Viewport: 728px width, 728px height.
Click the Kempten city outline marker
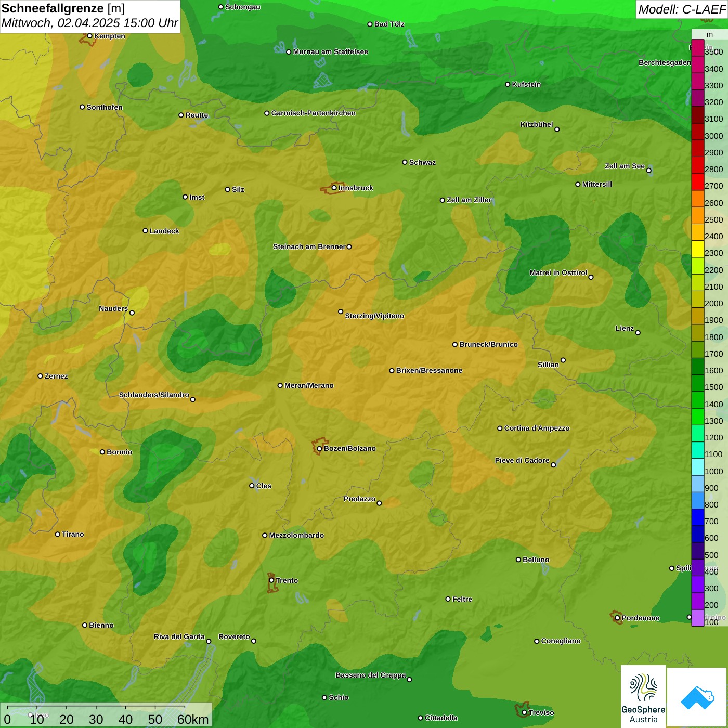pos(87,38)
